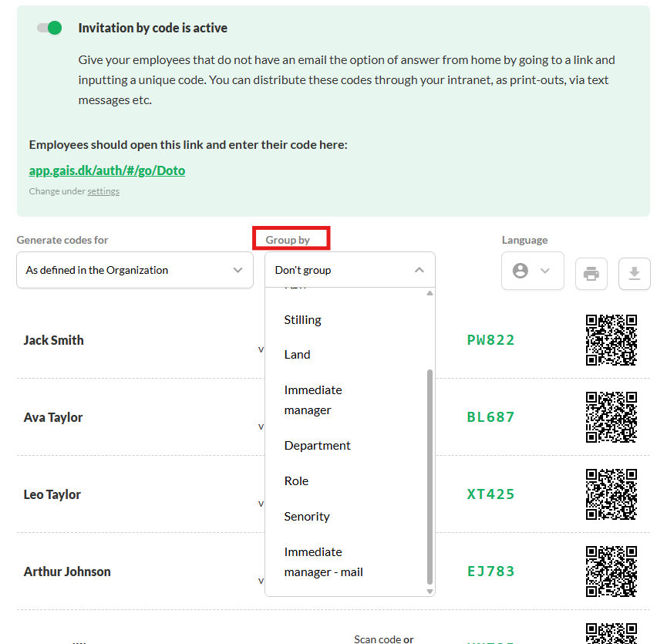Image resolution: width=657 pixels, height=644 pixels.
Task: Pick 'Senority' grouping option
Action: point(307,516)
